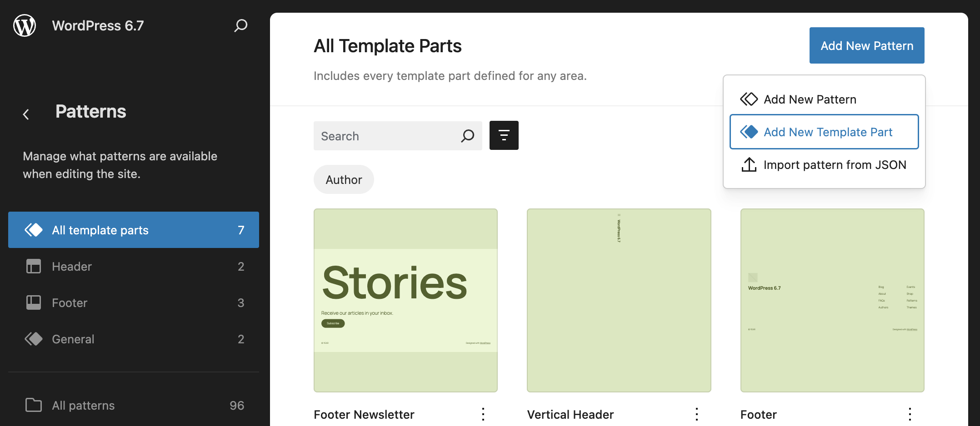Open options menu for Footer
Viewport: 980px width, 426px height.
910,414
